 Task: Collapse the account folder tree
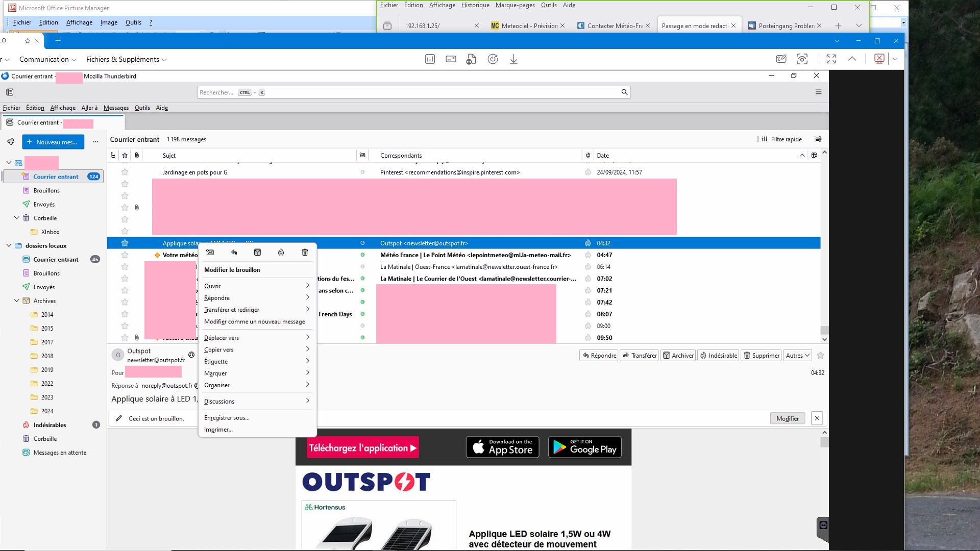[9, 163]
